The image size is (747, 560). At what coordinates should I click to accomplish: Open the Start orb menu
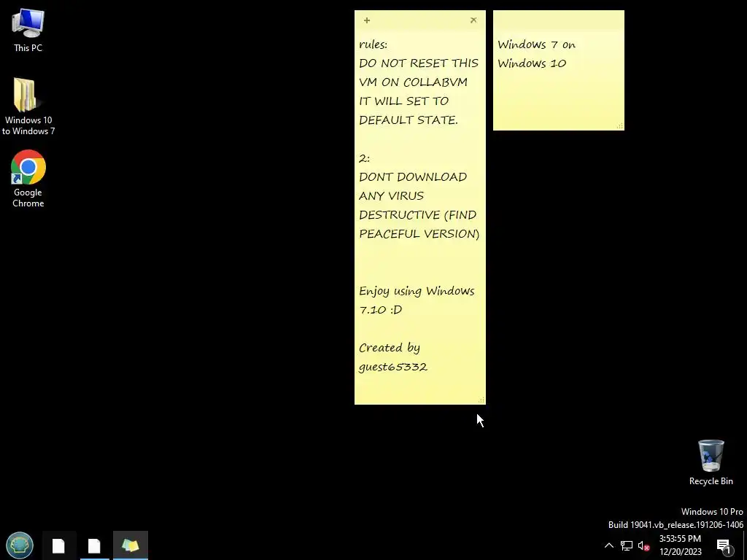pyautogui.click(x=20, y=545)
